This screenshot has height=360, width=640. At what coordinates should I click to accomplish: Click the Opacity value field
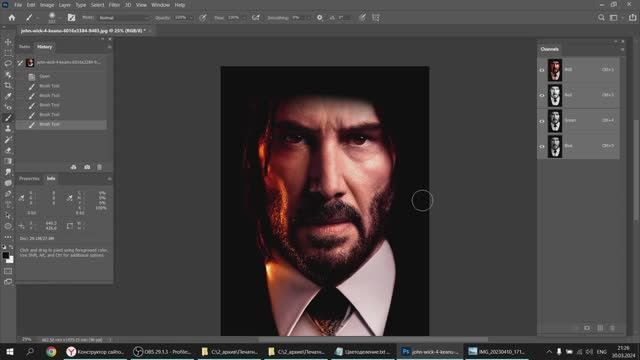[180, 18]
